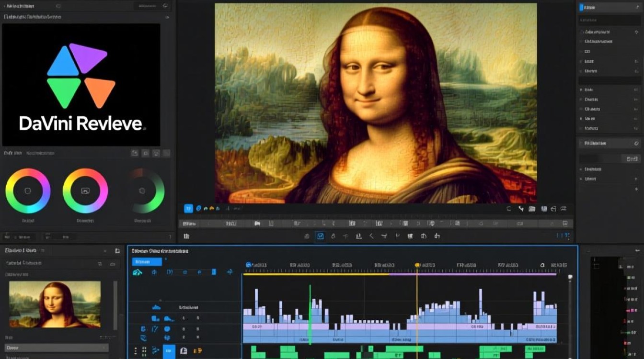This screenshot has width=644, height=359.
Task: Select the Mona Lisa clip thumbnail
Action: (55, 304)
